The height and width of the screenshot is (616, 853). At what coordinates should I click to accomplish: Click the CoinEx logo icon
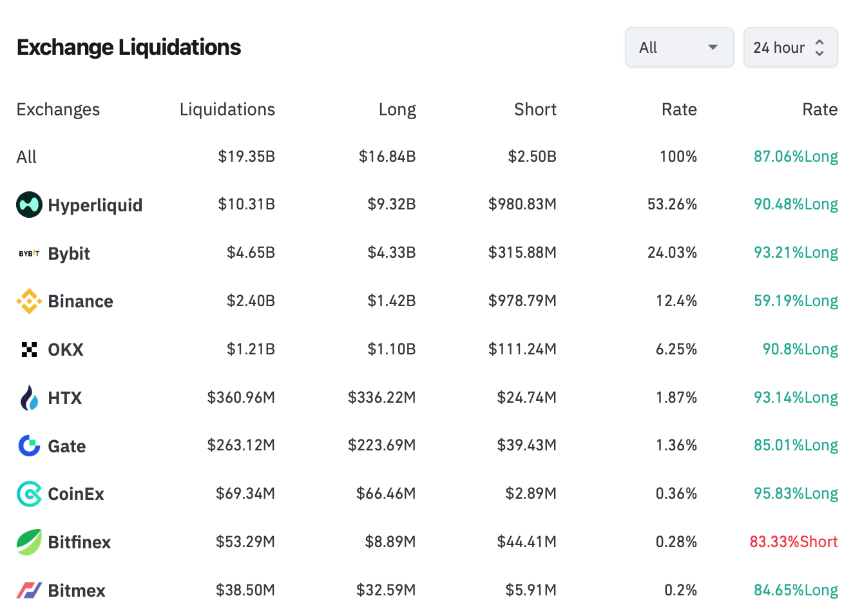point(29,494)
